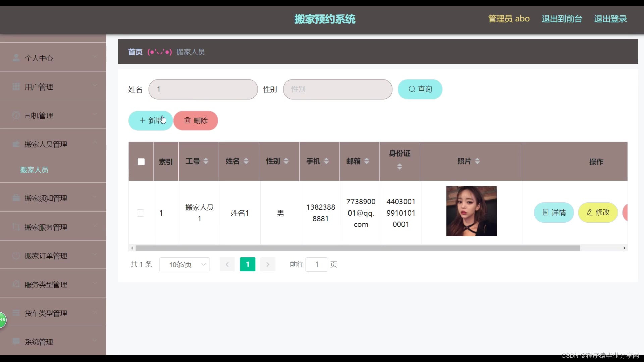Click the 搬家须知管理 briefcase icon in sidebar

(16, 198)
